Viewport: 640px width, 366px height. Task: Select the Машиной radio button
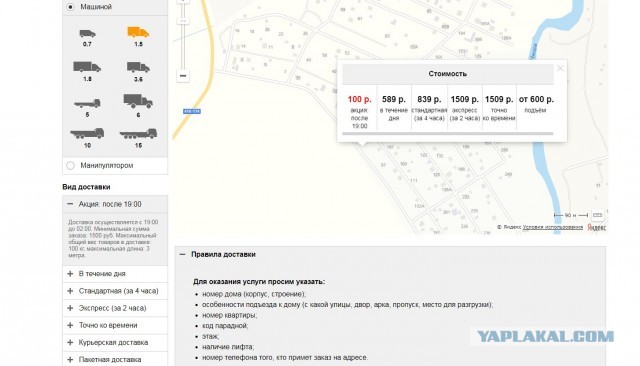[70, 7]
